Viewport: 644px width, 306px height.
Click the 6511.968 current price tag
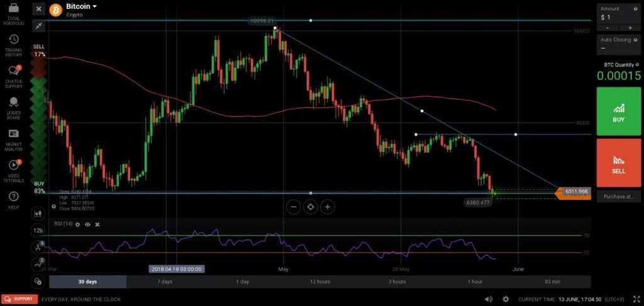573,192
